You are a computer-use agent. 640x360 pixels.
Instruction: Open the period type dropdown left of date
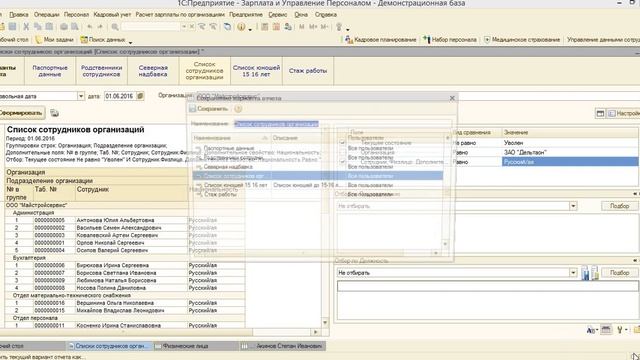[81, 96]
